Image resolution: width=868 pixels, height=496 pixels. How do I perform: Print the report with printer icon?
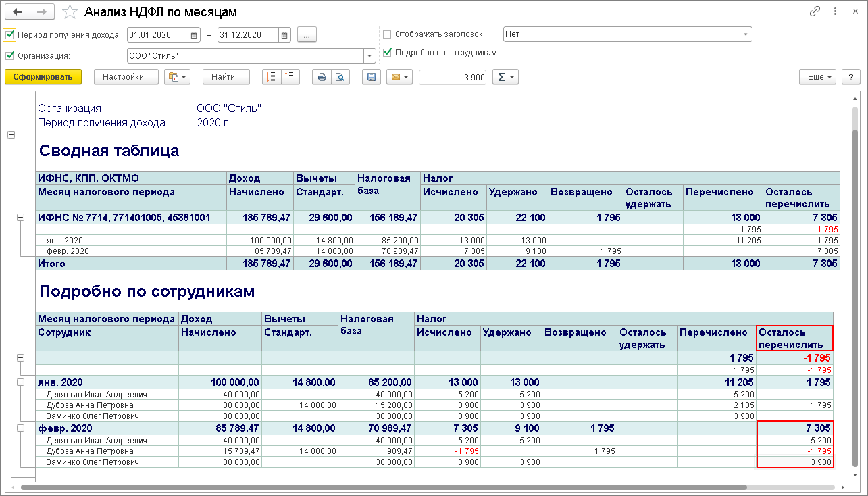click(322, 77)
